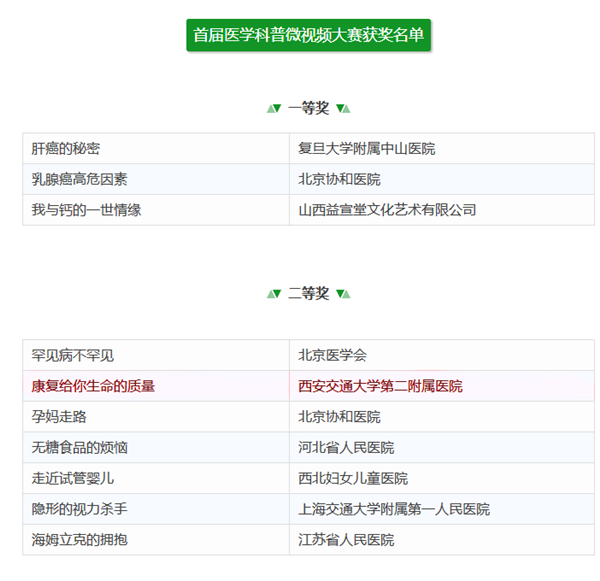Select the 一等奖 heading text
This screenshot has width=600, height=581.
[308, 108]
